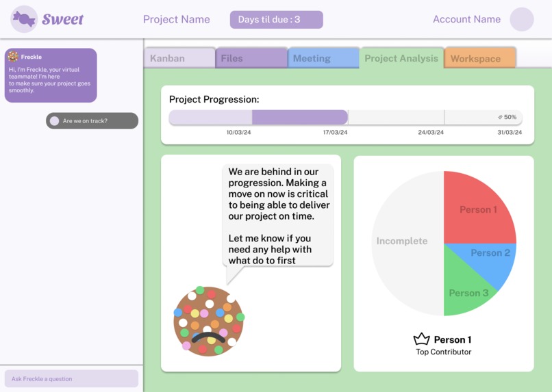Viewport: 552px width, 392px height.
Task: Click the crown icon beside Top Contributor
Action: pyautogui.click(x=421, y=339)
